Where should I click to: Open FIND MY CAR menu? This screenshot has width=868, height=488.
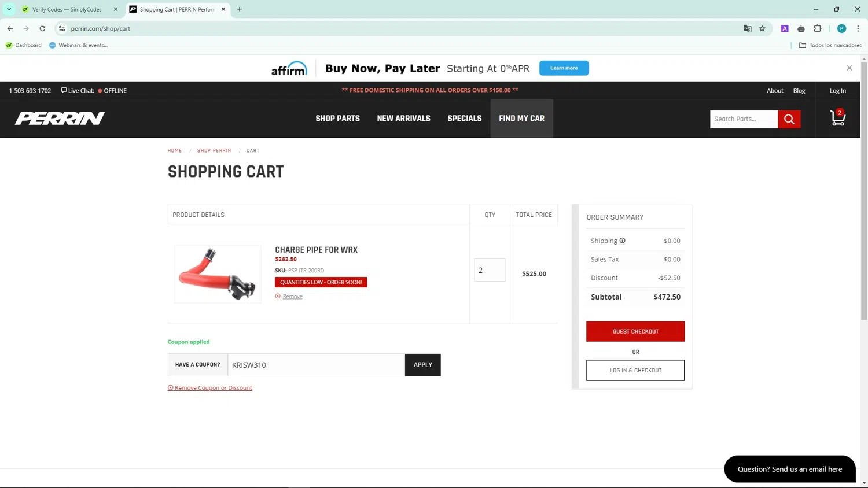coord(522,119)
